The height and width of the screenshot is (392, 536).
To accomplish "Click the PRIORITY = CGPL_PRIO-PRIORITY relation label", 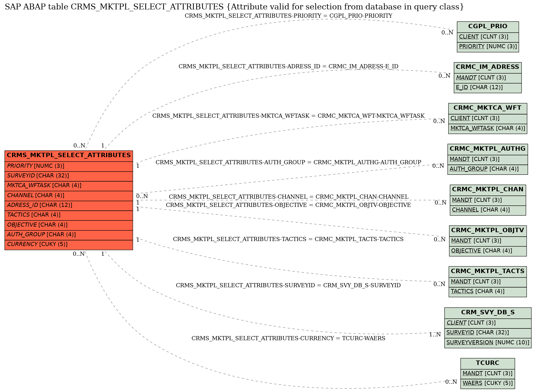I will pos(288,16).
